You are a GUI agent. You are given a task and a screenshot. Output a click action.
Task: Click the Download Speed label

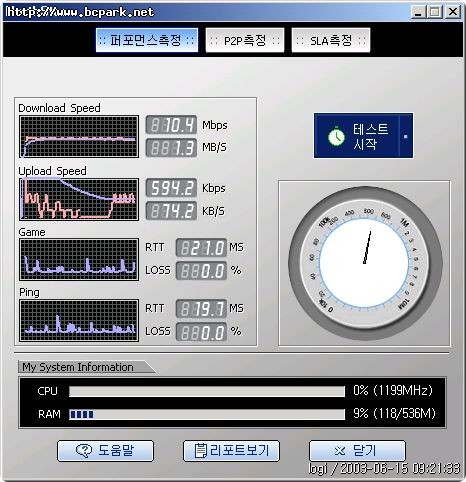coord(59,108)
